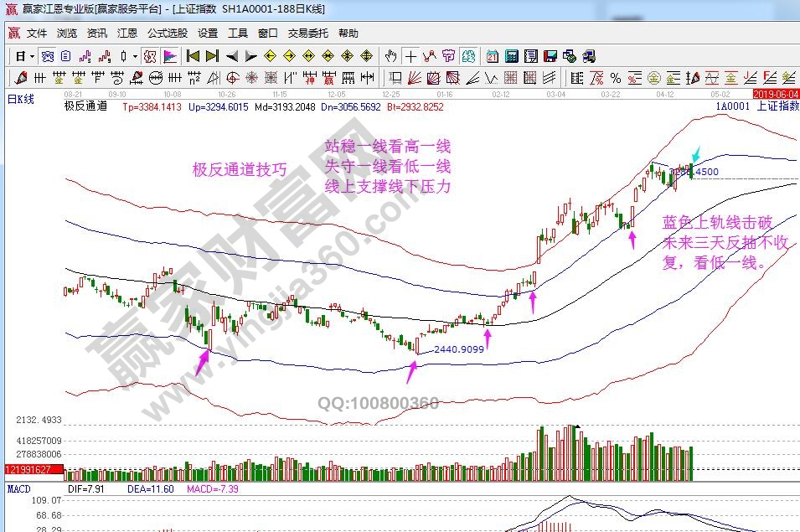Click the black right arrow icon
Viewport: 800px width, 532px height.
pyautogui.click(x=250, y=57)
